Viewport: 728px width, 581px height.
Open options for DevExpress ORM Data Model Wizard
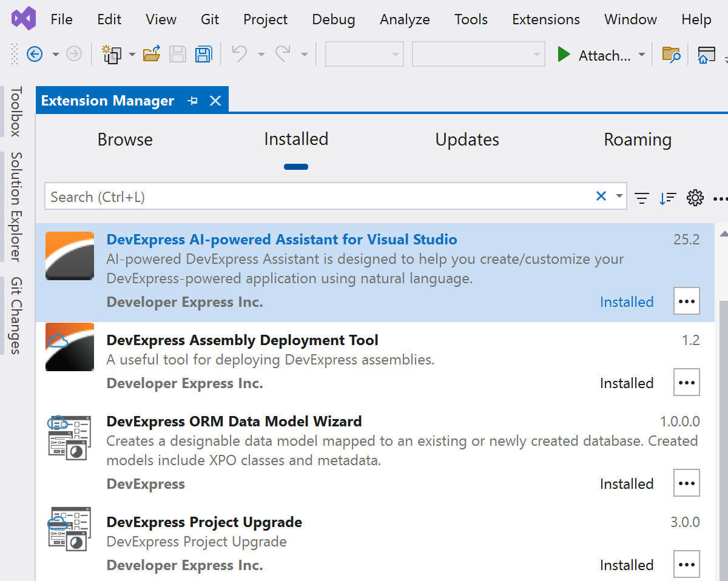[x=686, y=483]
